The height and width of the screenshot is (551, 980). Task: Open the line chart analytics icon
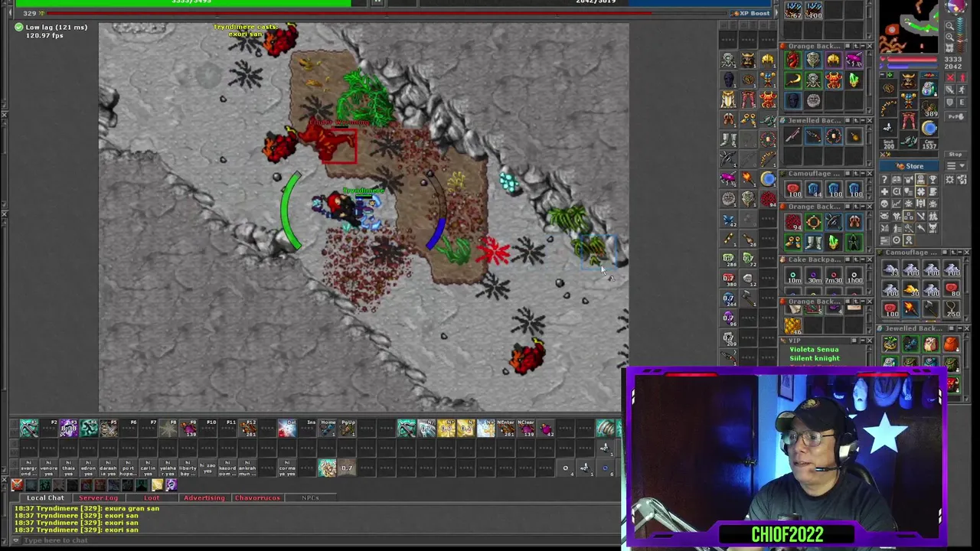click(x=897, y=204)
